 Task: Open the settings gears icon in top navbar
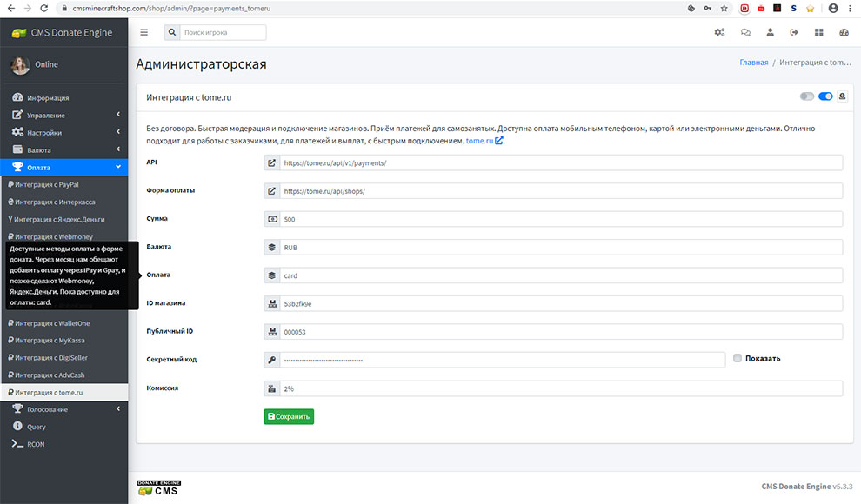pyautogui.click(x=719, y=33)
